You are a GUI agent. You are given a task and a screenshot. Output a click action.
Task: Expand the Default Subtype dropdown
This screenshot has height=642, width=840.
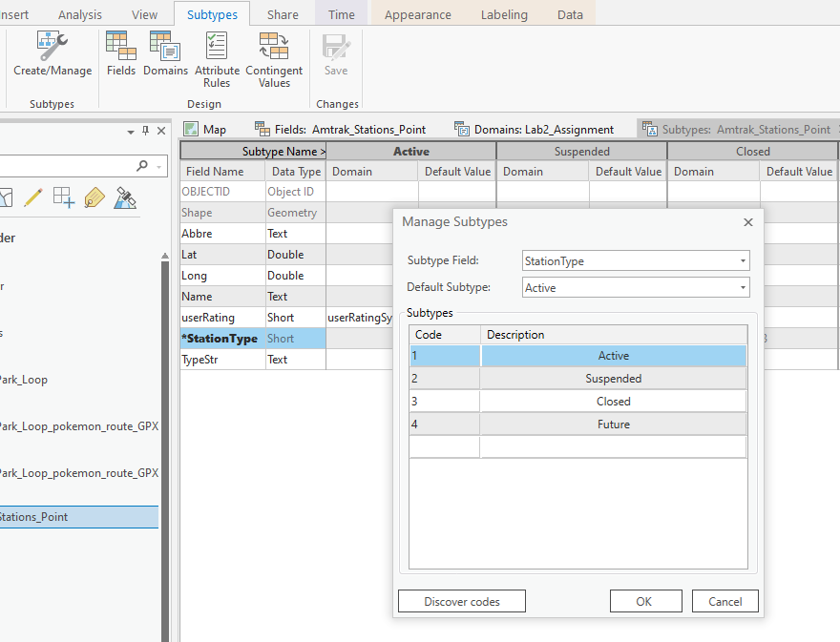[x=743, y=287]
